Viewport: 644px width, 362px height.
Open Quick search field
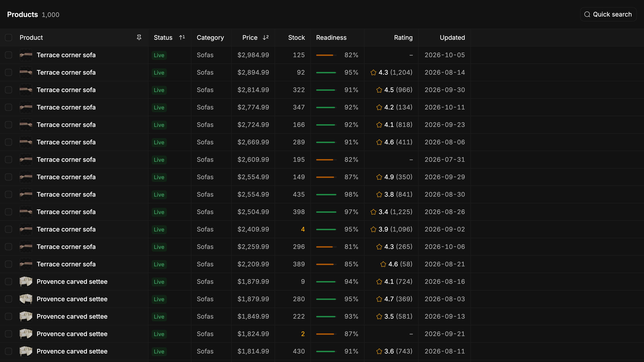[608, 14]
